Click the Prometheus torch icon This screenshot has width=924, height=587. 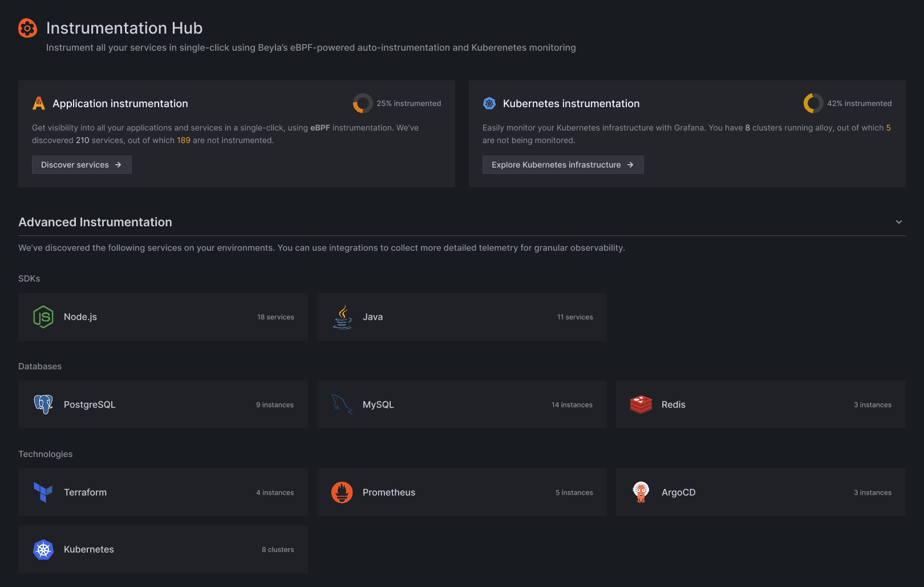(342, 492)
